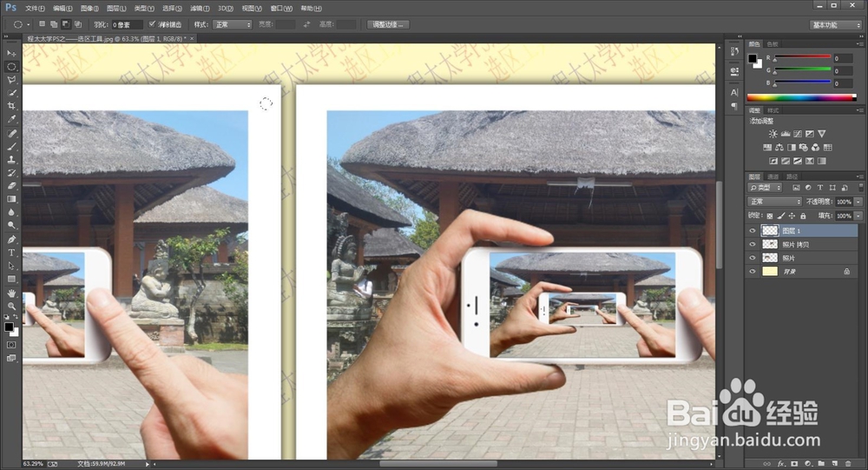Select the Gradient tool
The width and height of the screenshot is (868, 470).
11,199
